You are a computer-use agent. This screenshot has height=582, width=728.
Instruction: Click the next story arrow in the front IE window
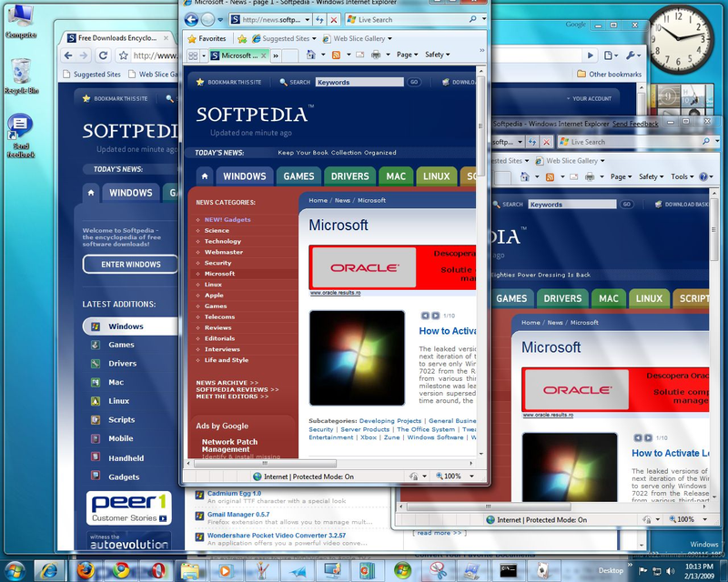coord(436,316)
